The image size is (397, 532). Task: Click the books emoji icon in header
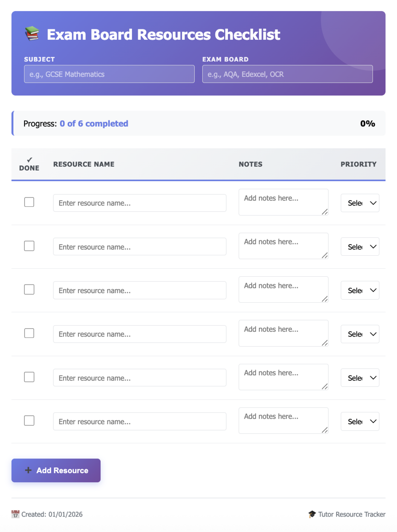tap(32, 34)
